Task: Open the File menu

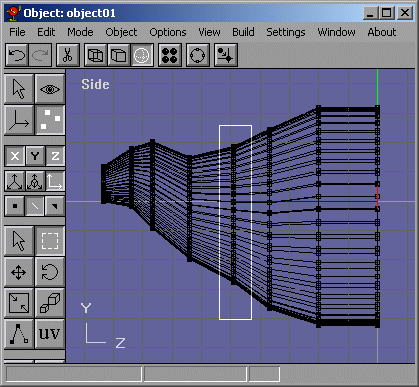Action: (17, 32)
